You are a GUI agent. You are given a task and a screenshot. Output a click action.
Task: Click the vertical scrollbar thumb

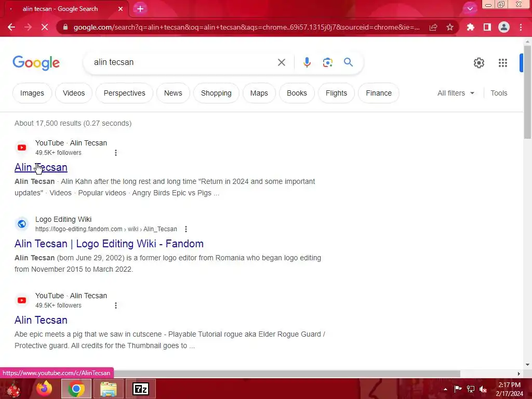tap(527, 91)
